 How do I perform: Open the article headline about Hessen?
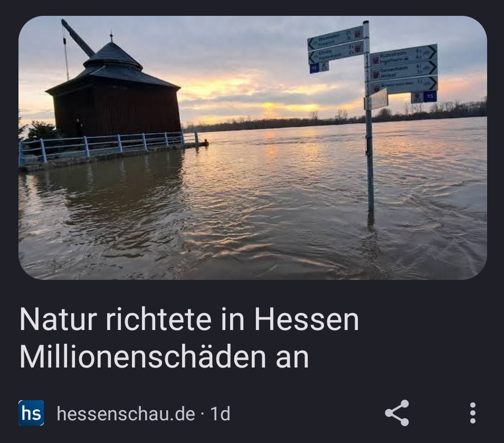pos(189,337)
